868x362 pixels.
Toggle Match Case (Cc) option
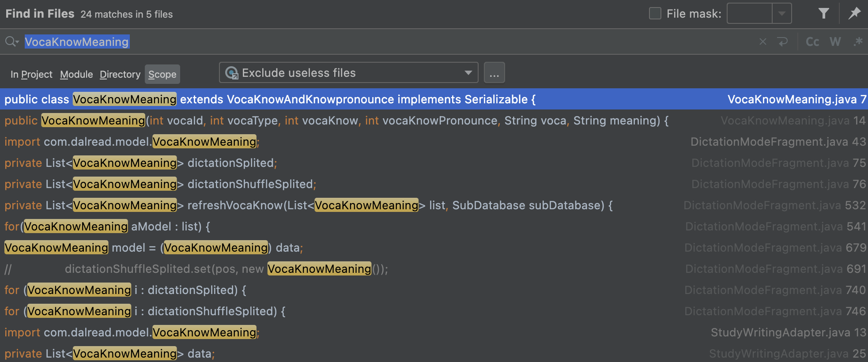click(812, 41)
